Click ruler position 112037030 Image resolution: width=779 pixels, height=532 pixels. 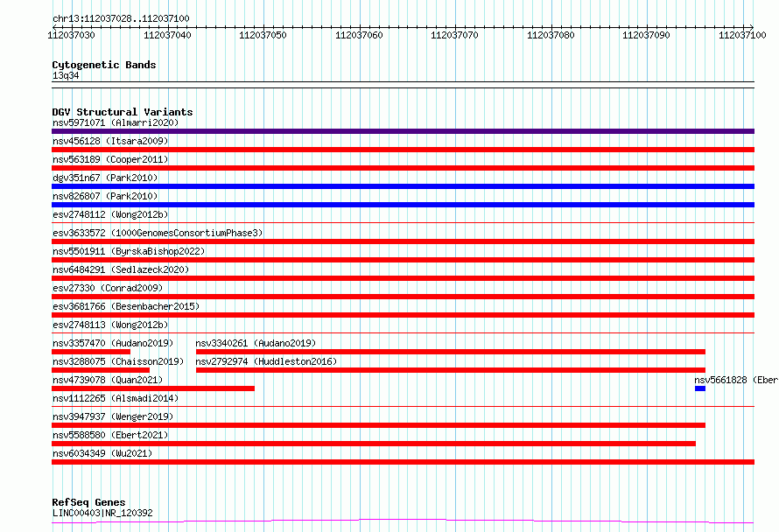click(x=71, y=35)
